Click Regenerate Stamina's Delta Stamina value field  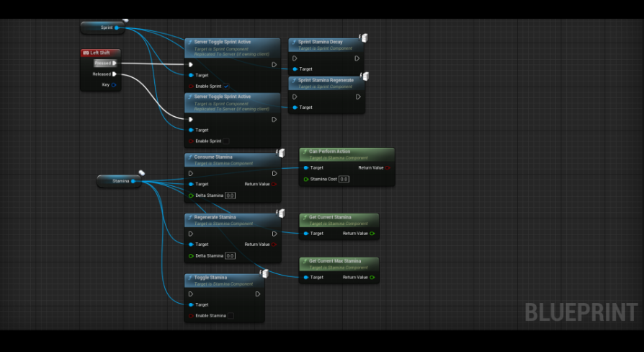click(230, 256)
